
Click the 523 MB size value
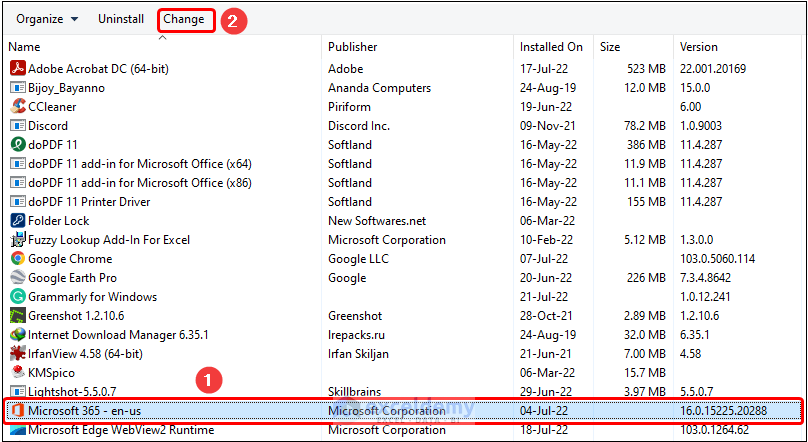click(x=646, y=69)
